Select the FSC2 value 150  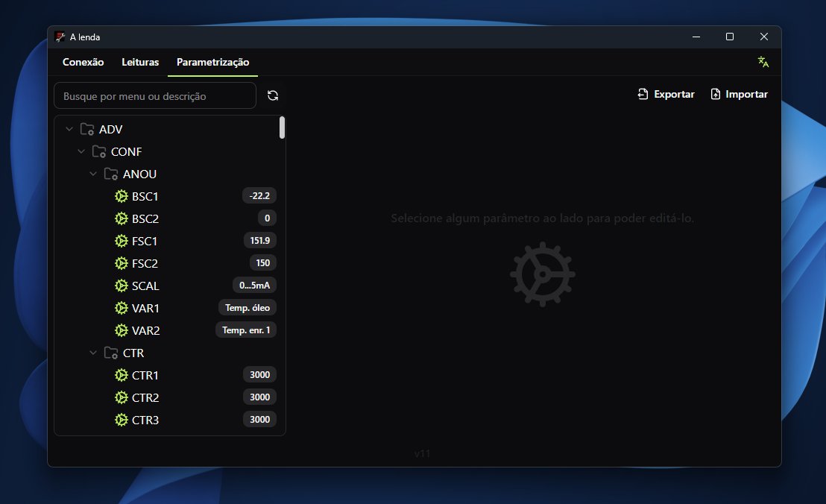263,262
